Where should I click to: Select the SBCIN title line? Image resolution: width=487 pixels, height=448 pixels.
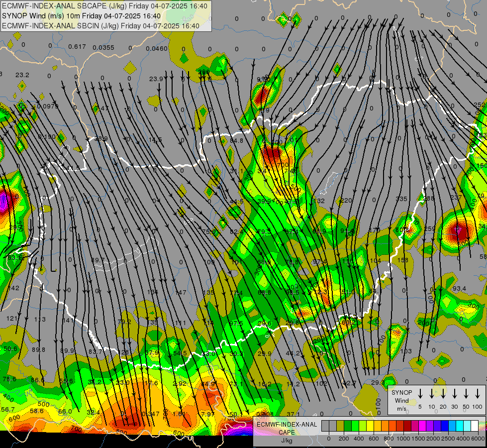tap(100, 26)
